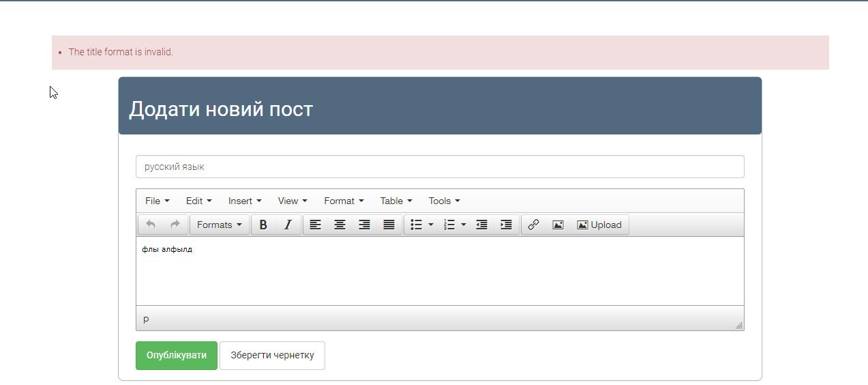Click the 'Додати новий пост' heading
This screenshot has width=868, height=385.
coord(221,109)
